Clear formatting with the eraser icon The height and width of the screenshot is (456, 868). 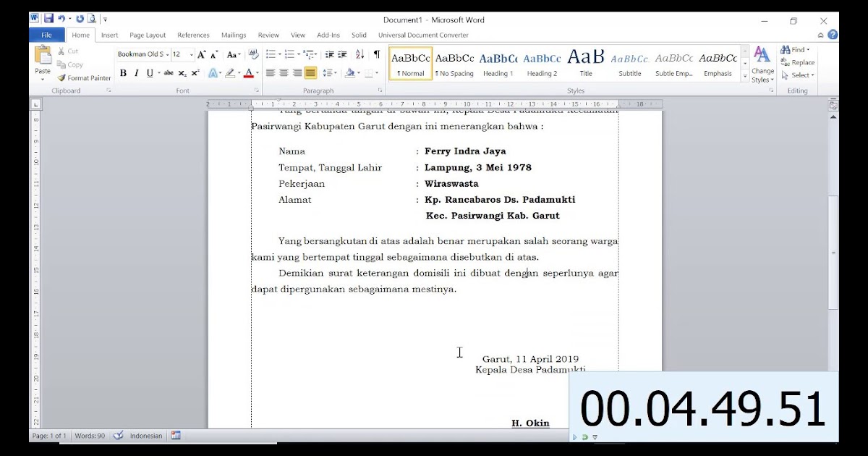click(x=253, y=54)
